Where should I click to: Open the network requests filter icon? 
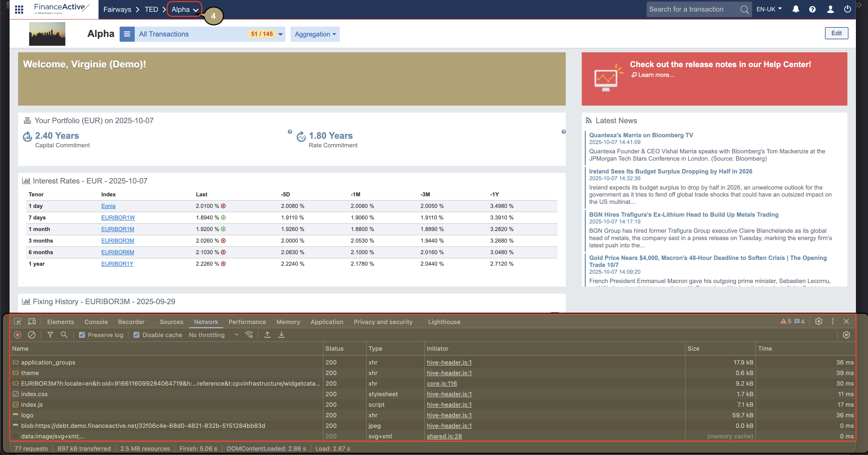coord(50,335)
